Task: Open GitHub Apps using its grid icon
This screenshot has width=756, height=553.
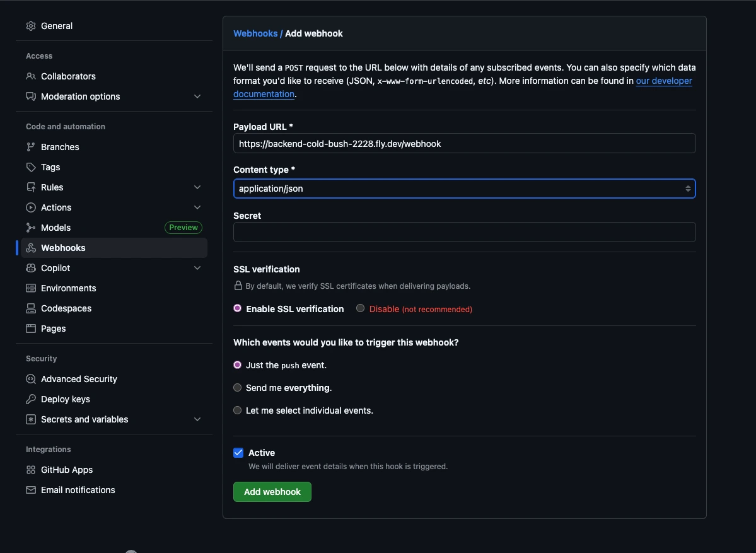Action: point(30,469)
